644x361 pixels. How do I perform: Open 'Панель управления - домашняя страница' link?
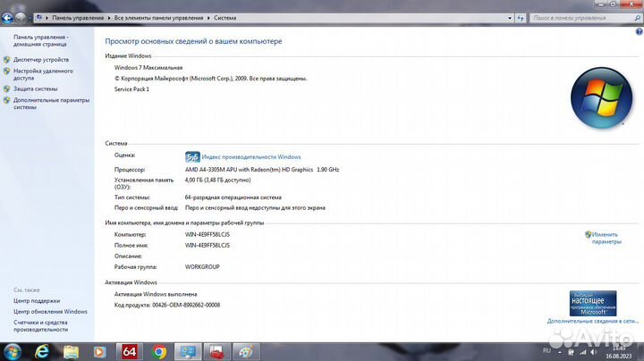tap(40, 40)
